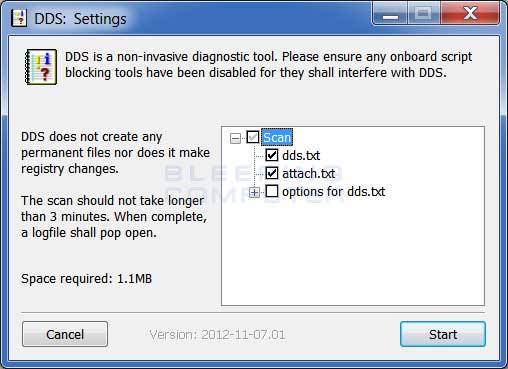
Task: Expand the options for dds.txt node
Action: (254, 192)
